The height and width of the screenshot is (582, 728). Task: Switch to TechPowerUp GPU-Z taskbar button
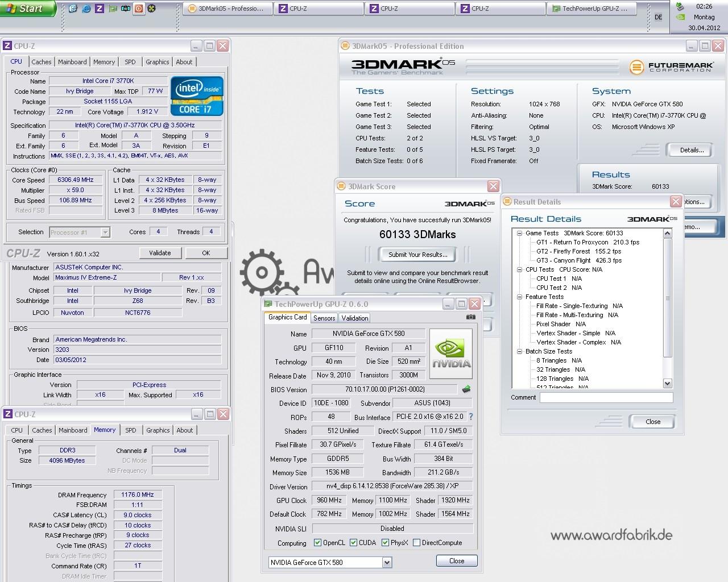[x=590, y=9]
